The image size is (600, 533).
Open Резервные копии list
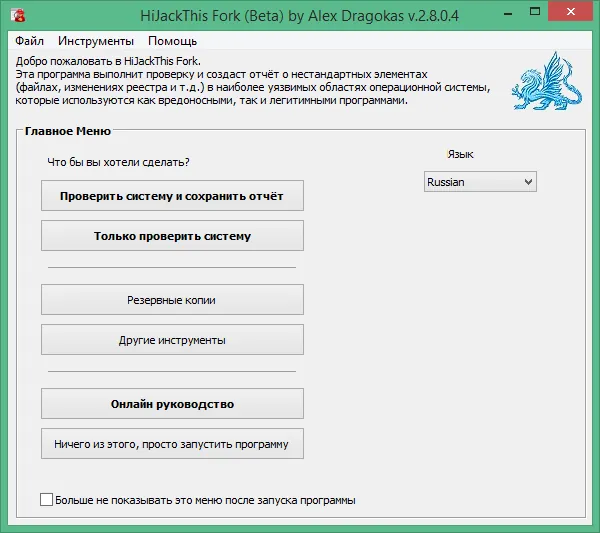click(172, 300)
